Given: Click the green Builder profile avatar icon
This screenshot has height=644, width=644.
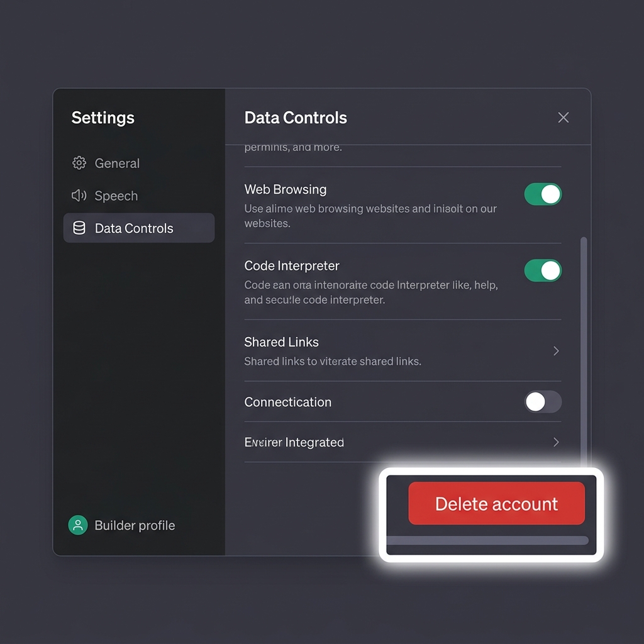Looking at the screenshot, I should (x=78, y=525).
